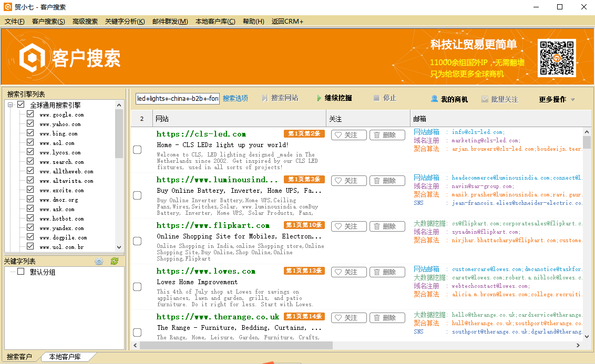The height and width of the screenshot is (364, 595).
Task: Follow lowes.com via 关注 button
Action: (348, 272)
